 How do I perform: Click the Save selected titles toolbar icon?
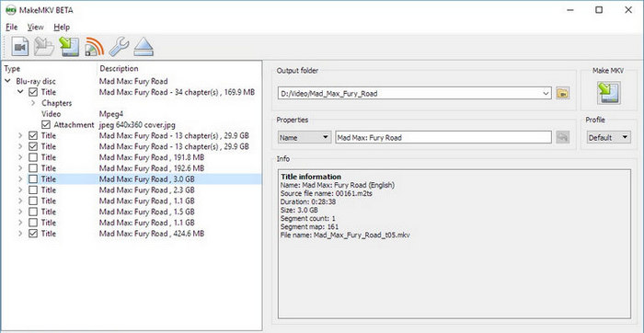click(x=69, y=46)
